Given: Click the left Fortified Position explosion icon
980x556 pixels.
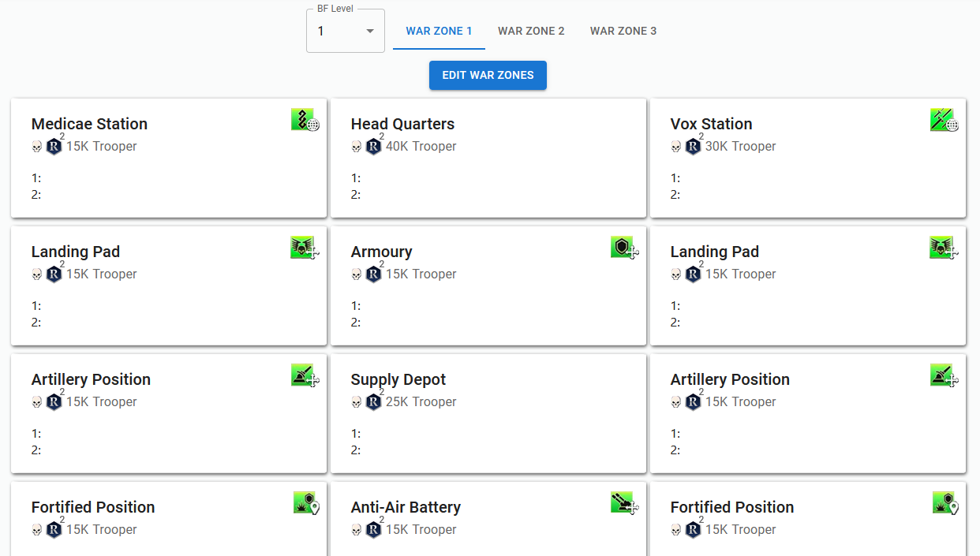Looking at the screenshot, I should pos(305,503).
